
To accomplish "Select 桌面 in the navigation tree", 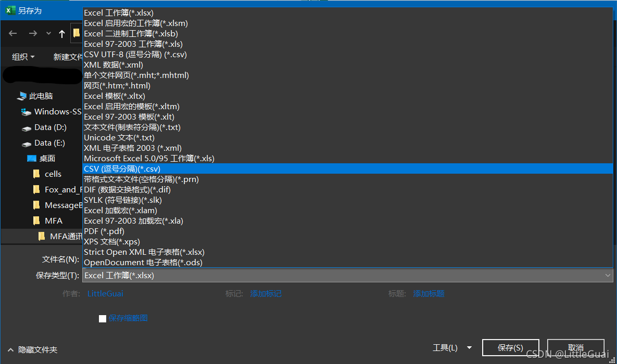I will tap(47, 159).
